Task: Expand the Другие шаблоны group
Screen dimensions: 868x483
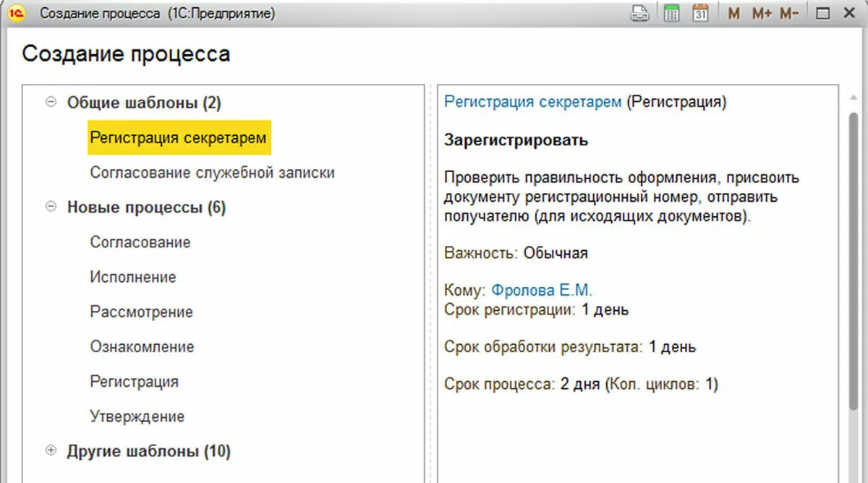Action: coord(51,451)
